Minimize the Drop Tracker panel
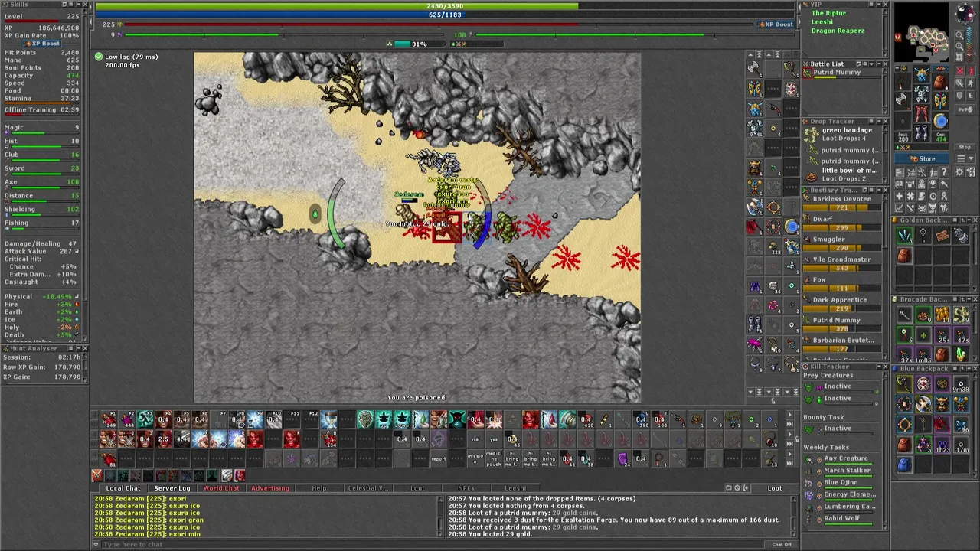Image resolution: width=980 pixels, height=551 pixels. [879, 121]
